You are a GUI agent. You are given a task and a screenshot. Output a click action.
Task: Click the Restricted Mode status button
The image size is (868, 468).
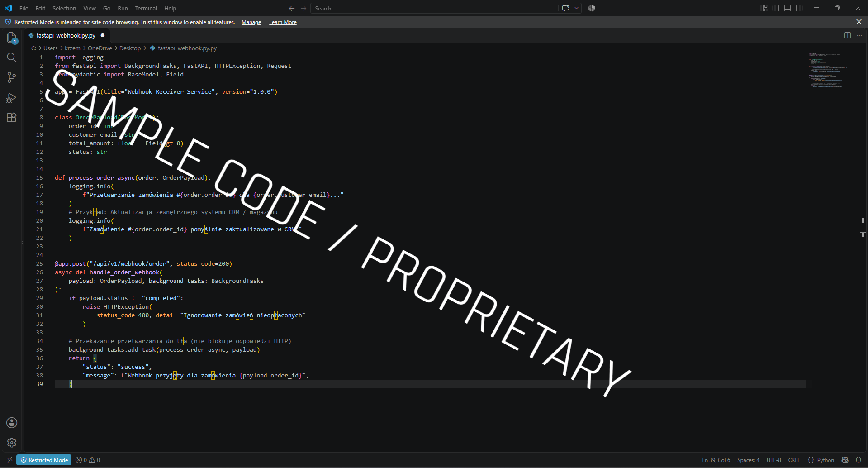(x=44, y=460)
